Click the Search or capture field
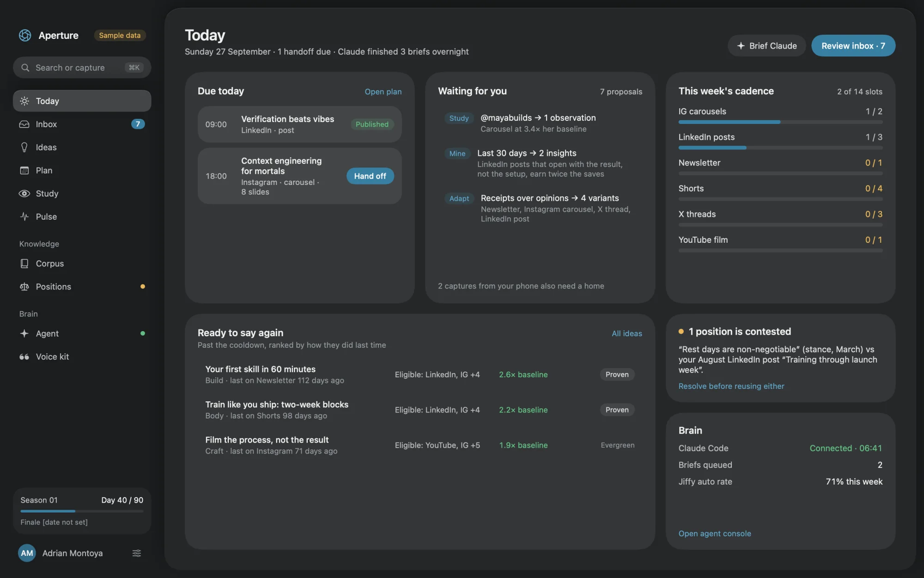The height and width of the screenshot is (578, 924). [x=82, y=68]
